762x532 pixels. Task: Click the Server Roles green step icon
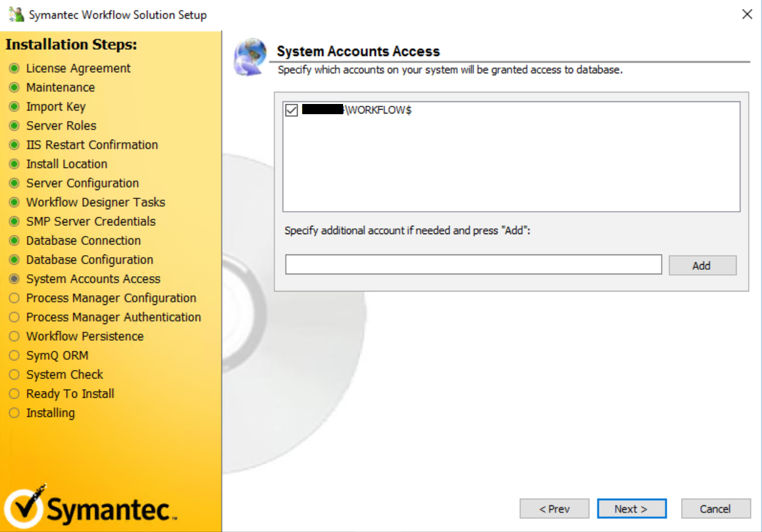[15, 126]
